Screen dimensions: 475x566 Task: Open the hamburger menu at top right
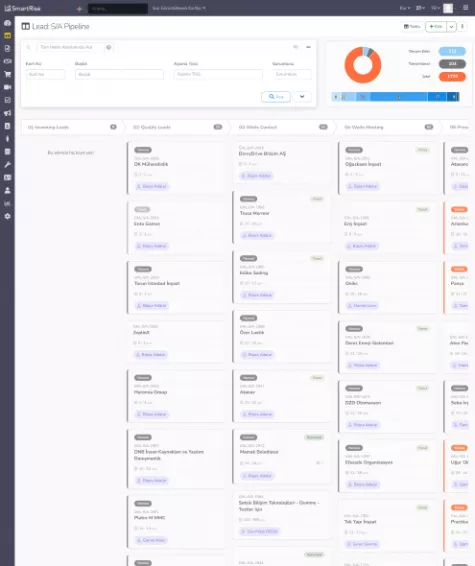(466, 8)
